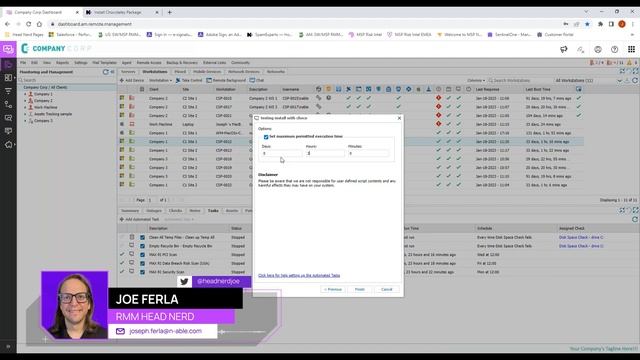This screenshot has width=640, height=360.
Task: Click the Chat toolbar button
Action: [x=257, y=80]
